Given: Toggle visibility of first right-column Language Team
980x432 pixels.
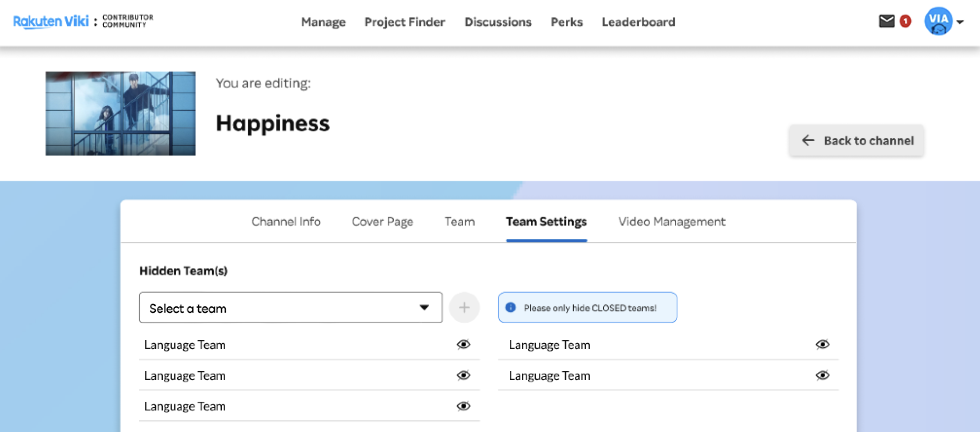Looking at the screenshot, I should (823, 345).
